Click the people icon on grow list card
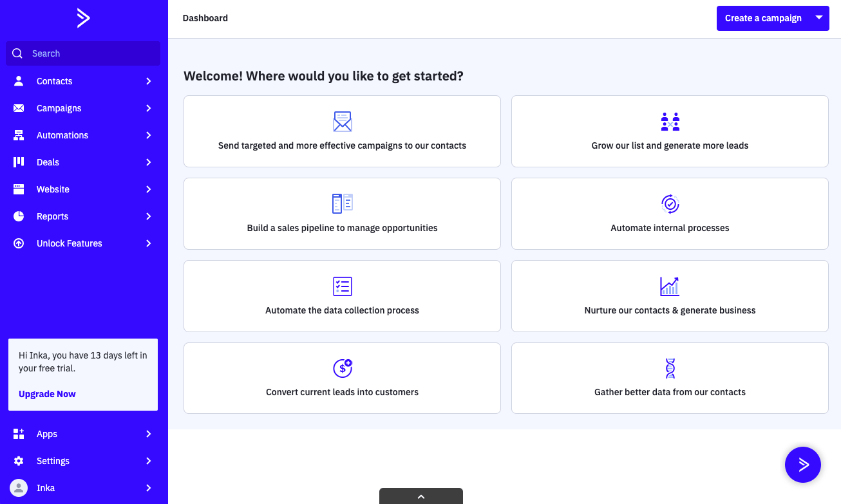This screenshot has width=841, height=504. click(670, 122)
